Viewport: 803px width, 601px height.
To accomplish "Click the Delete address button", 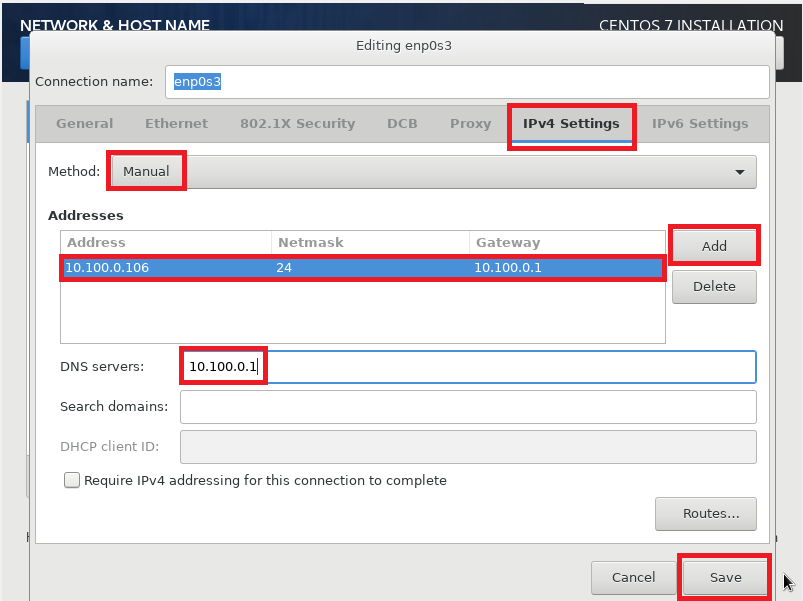I will coord(714,287).
